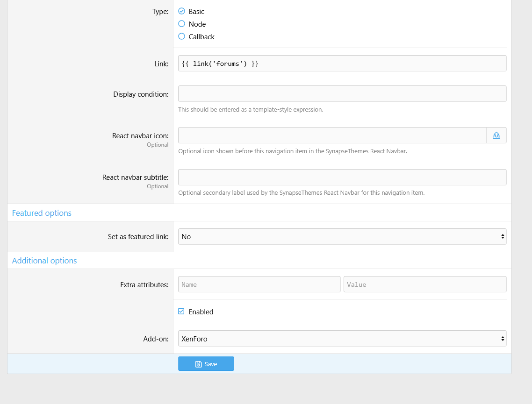Image resolution: width=532 pixels, height=404 pixels.
Task: Open the icon upload picker for React navbar icon
Action: 496,135
